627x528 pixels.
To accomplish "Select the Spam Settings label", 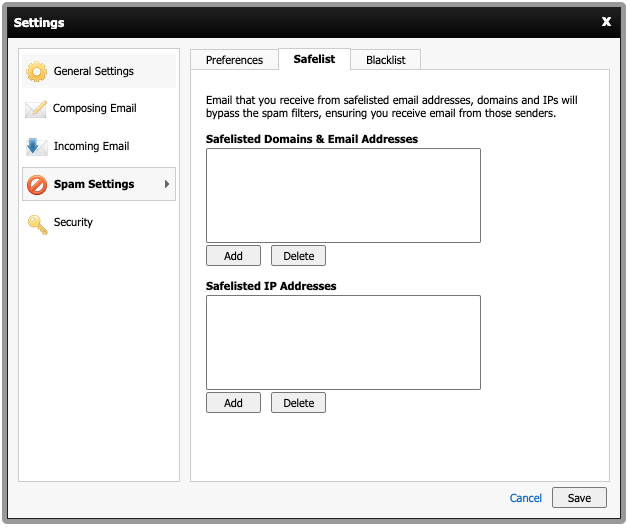I will 94,184.
